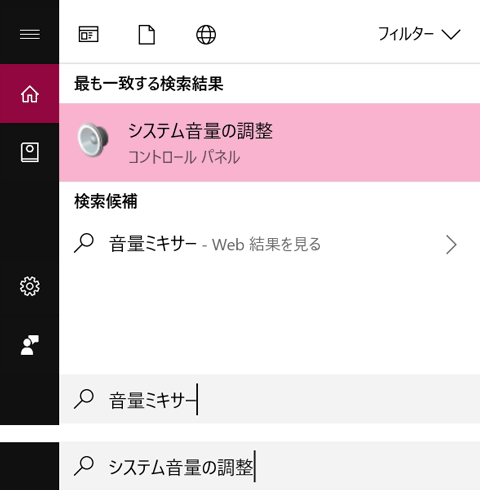Expand the chevron beside フィルター
The height and width of the screenshot is (490, 480).
[451, 34]
